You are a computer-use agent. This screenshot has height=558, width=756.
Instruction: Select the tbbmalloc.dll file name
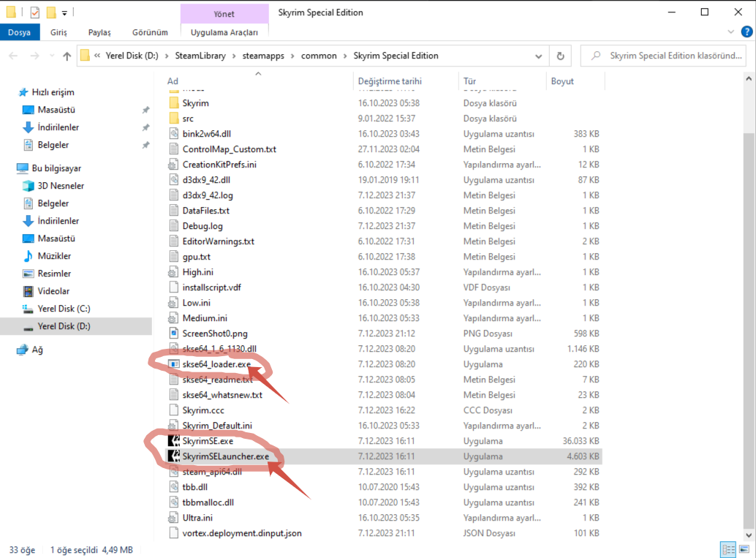(208, 502)
